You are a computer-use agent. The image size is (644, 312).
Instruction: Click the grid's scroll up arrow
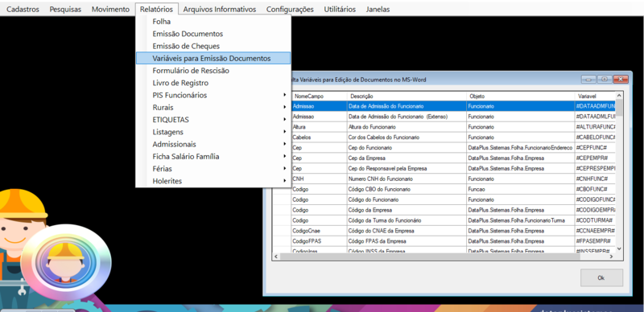click(x=619, y=95)
